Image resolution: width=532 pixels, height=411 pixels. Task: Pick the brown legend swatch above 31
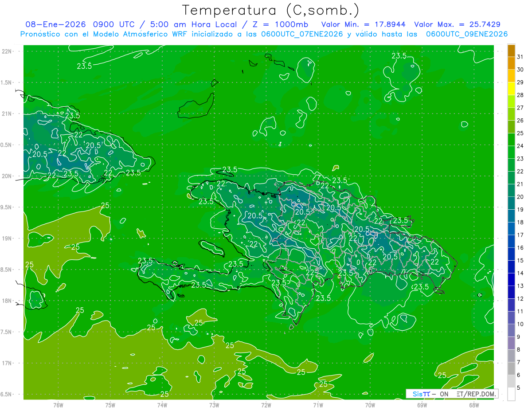[x=511, y=51]
